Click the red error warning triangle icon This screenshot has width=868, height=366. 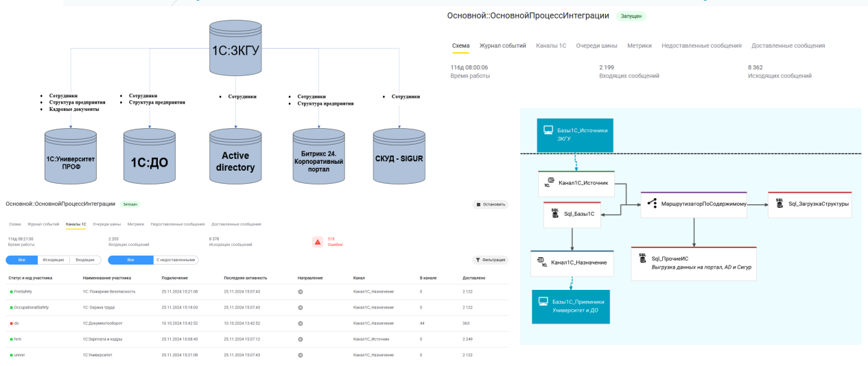click(x=317, y=241)
